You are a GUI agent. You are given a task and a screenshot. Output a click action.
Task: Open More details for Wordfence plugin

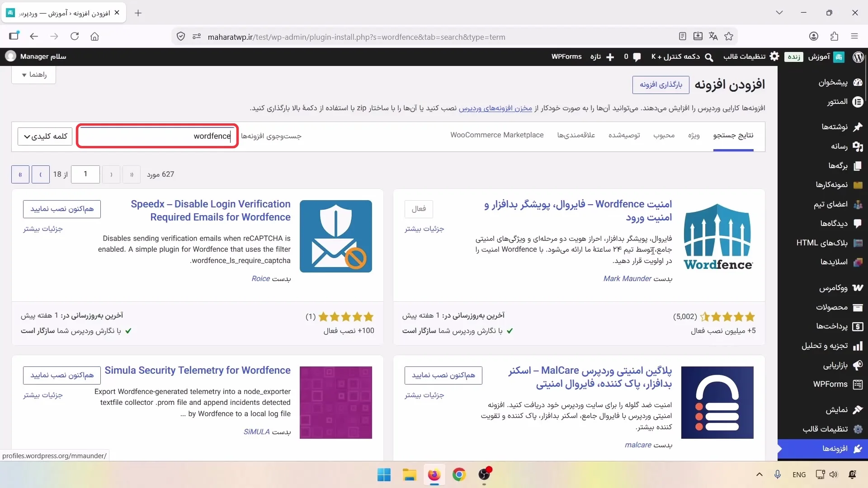pos(425,229)
